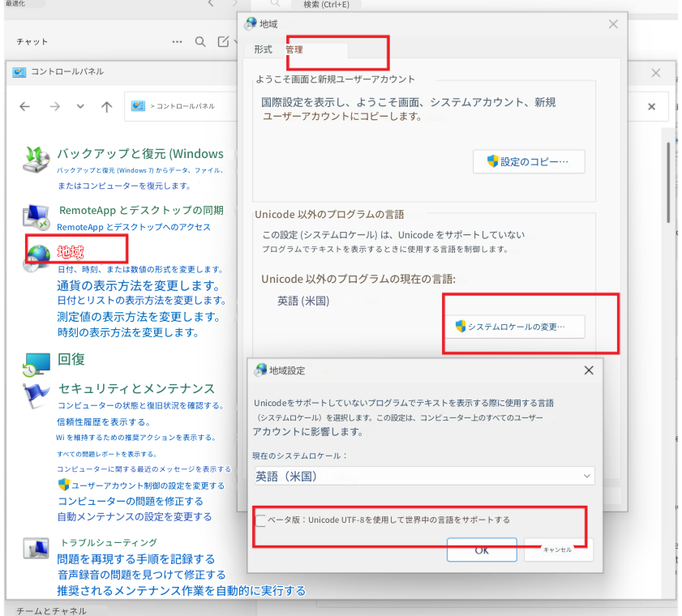The image size is (682, 616).
Task: Click 日付とリストの表示方法を変更します link
Action: (x=141, y=301)
